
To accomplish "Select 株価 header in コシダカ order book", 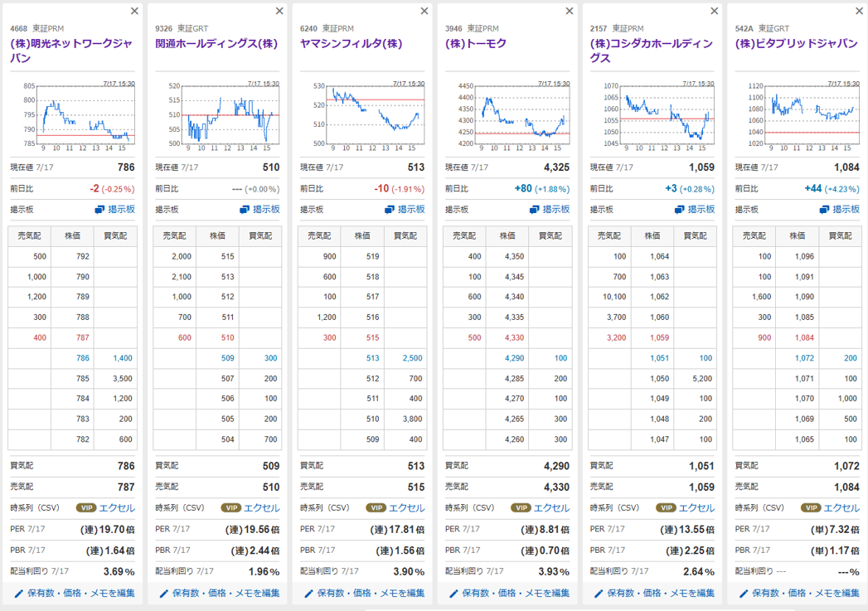I will point(652,235).
